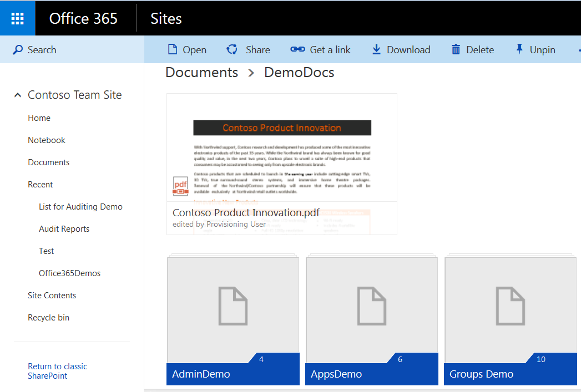Open the Groups Demo folder

point(510,309)
